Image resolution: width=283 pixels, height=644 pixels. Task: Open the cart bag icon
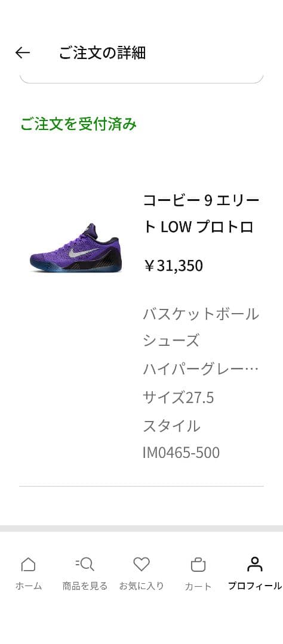click(x=198, y=564)
